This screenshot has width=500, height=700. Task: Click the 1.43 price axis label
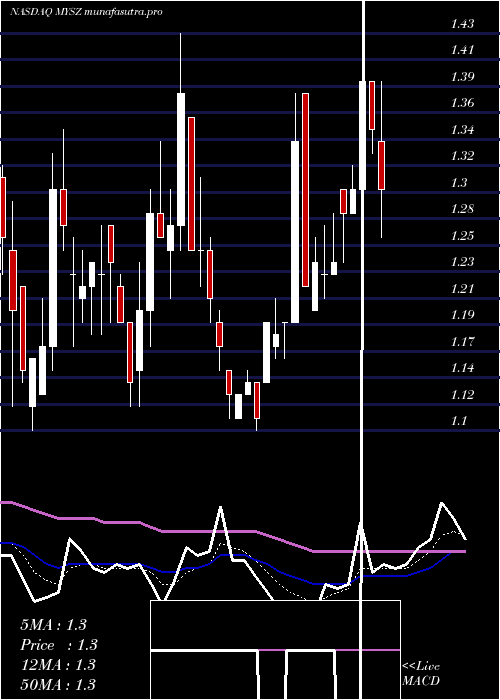(462, 24)
